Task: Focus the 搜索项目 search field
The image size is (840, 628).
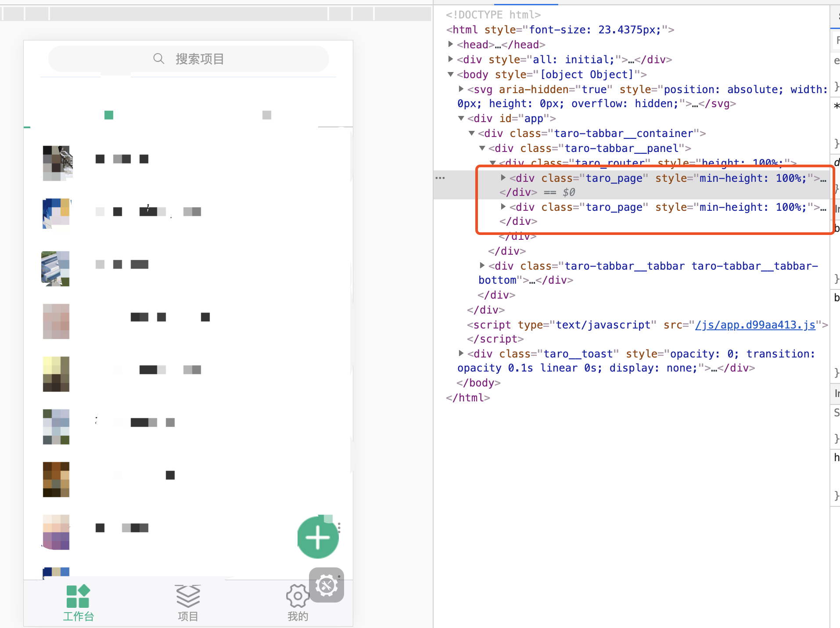Action: coord(189,59)
